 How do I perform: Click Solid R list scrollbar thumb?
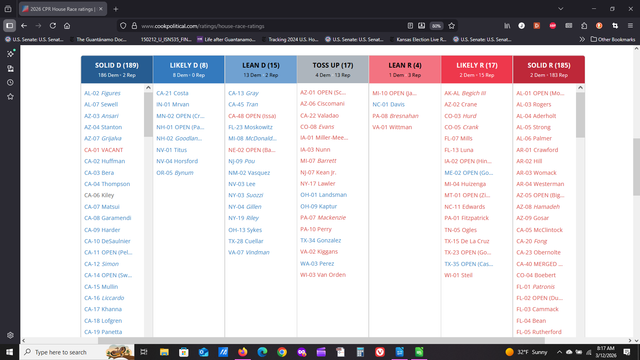click(x=580, y=115)
